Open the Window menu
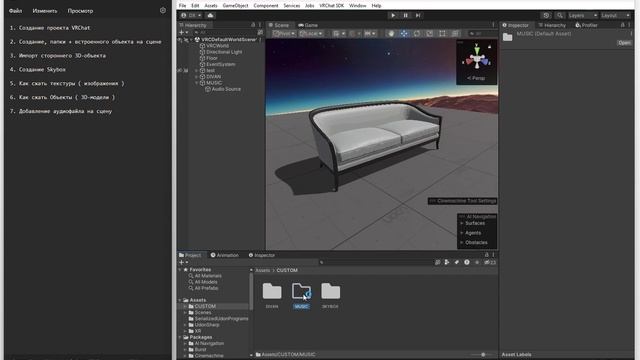This screenshot has width=640, height=360. pyautogui.click(x=358, y=6)
